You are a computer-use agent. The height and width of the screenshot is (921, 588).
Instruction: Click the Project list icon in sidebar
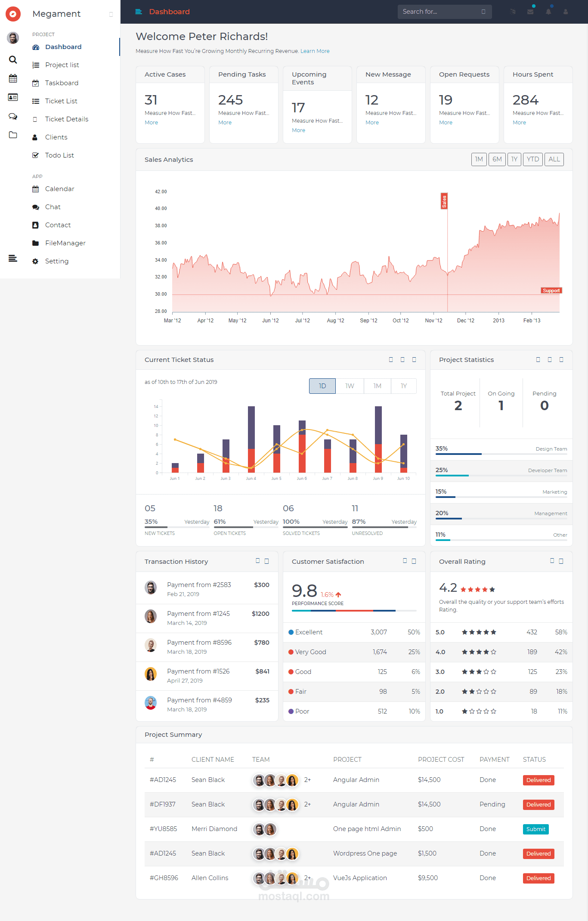[x=36, y=65]
